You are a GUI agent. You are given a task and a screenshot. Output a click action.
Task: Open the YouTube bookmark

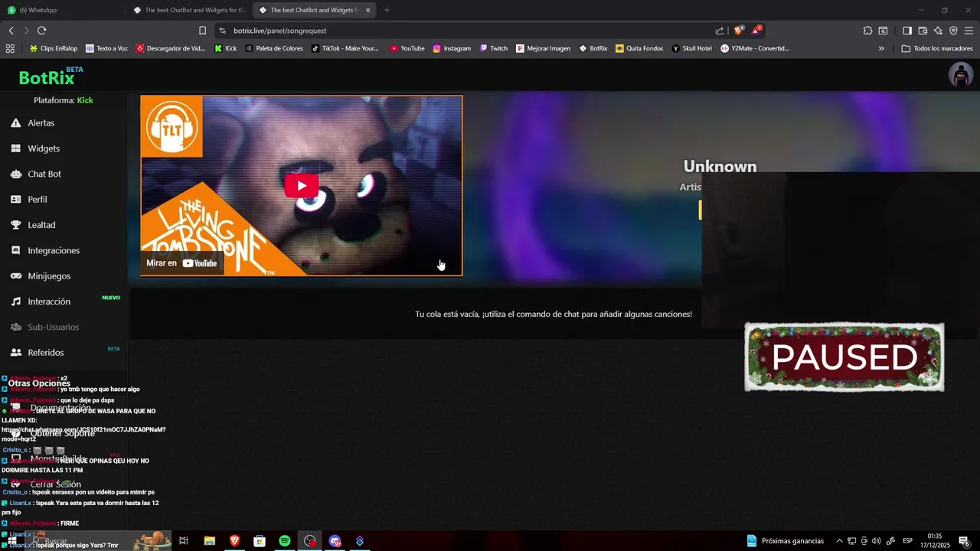[x=407, y=48]
